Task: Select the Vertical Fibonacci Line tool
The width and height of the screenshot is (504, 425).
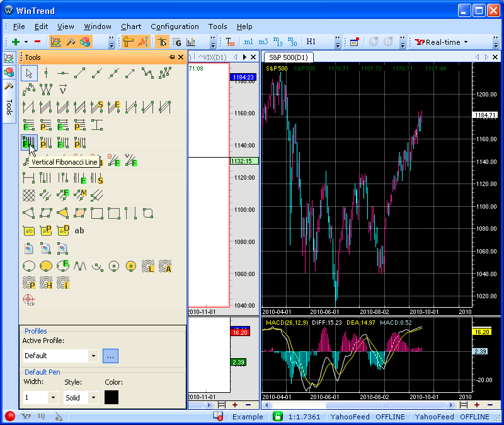Action: [x=29, y=143]
